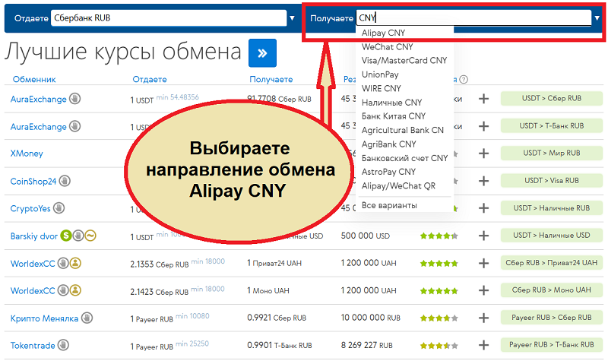Open CryptoYes exchanger link
Viewport: 608px width, 364px height.
[30, 208]
